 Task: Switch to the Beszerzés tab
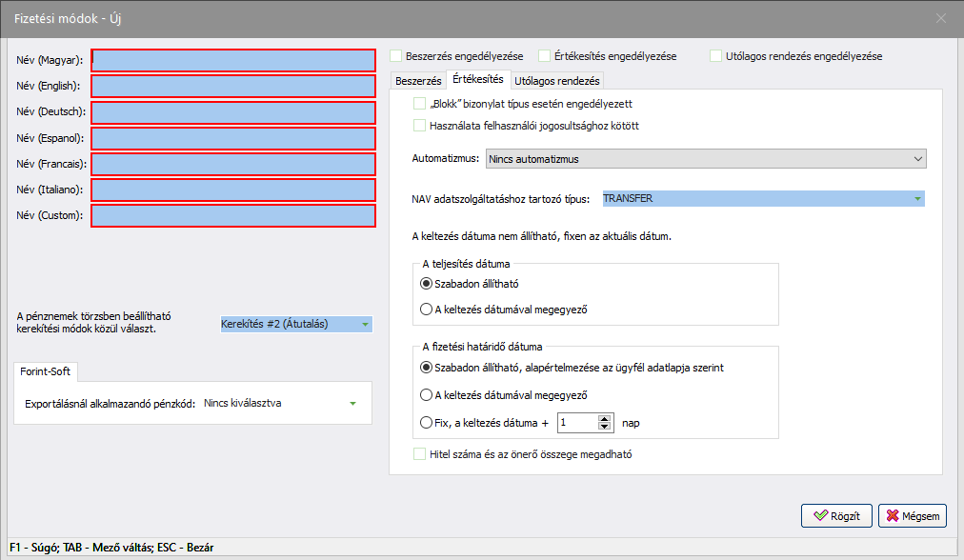[418, 81]
